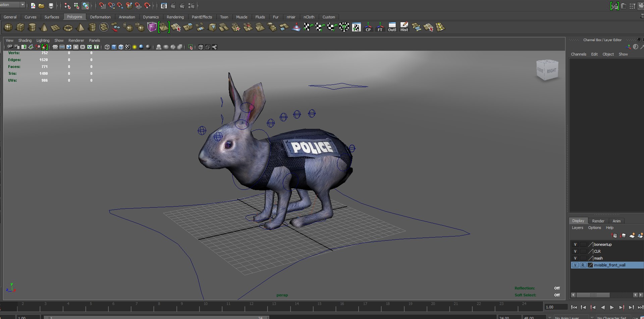The width and height of the screenshot is (644, 319).
Task: Create a polygon cylinder from the shelf
Action: pyautogui.click(x=32, y=27)
